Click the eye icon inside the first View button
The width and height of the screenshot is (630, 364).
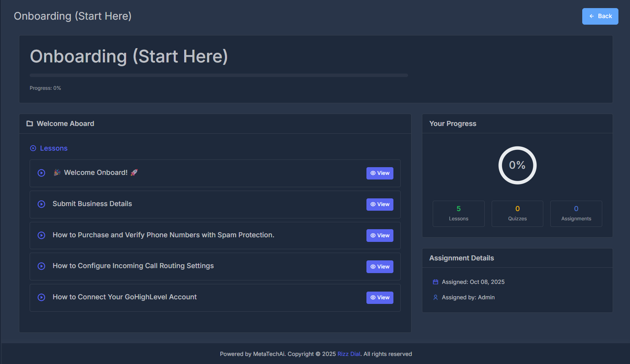point(372,173)
